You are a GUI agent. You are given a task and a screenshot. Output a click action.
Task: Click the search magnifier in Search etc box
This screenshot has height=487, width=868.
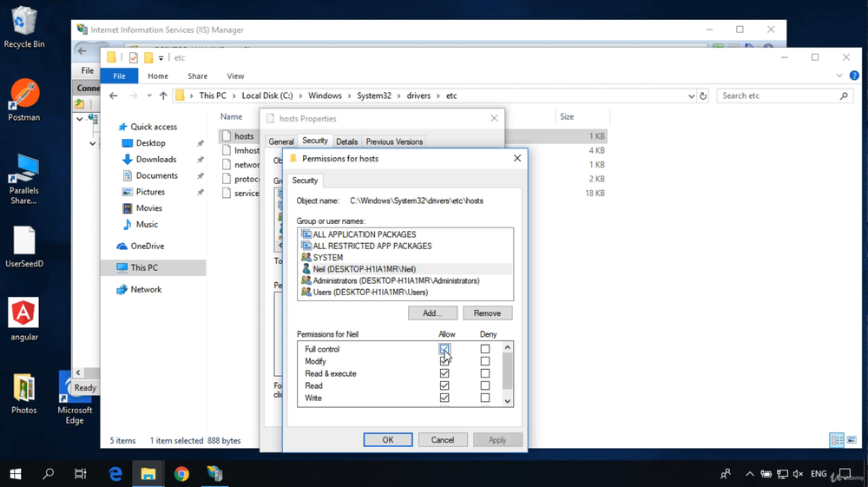(x=844, y=95)
